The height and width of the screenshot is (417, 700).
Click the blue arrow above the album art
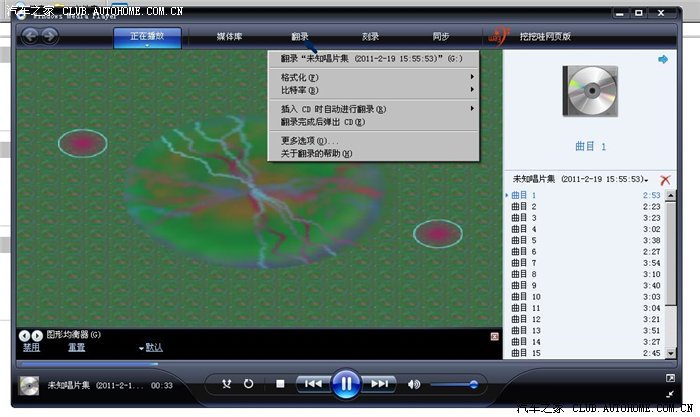(x=662, y=60)
